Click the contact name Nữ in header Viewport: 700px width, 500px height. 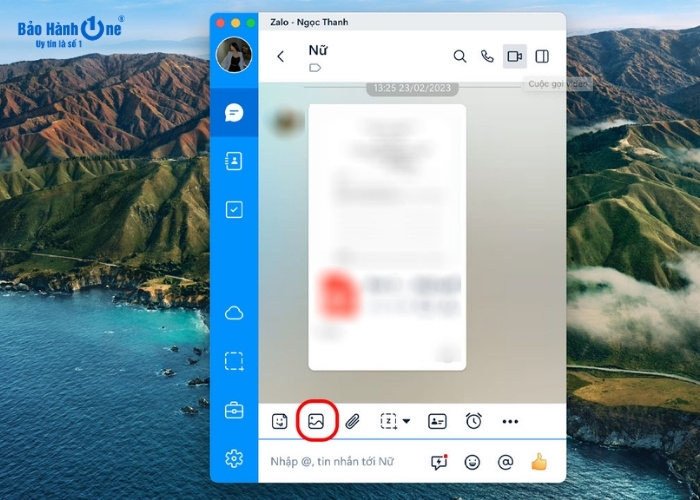click(318, 50)
